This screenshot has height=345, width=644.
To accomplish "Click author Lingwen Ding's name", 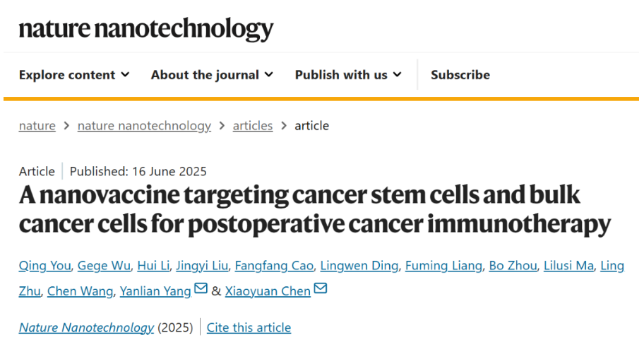I will pyautogui.click(x=359, y=266).
